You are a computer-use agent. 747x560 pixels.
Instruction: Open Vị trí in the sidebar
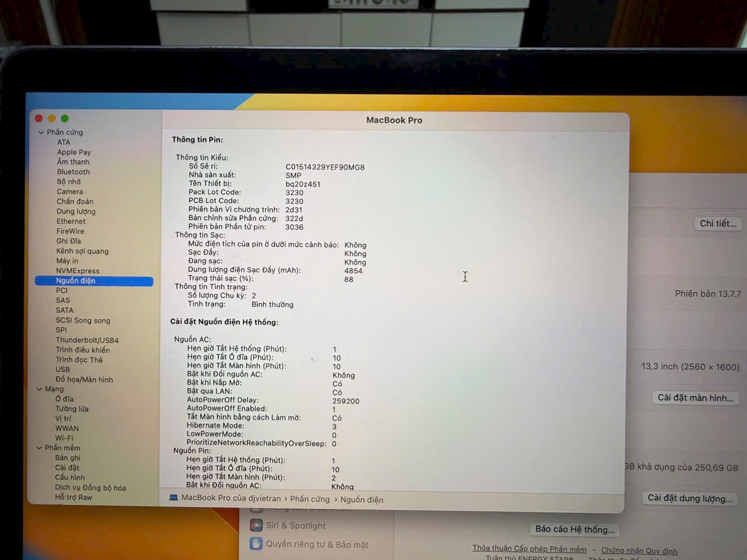[x=63, y=419]
